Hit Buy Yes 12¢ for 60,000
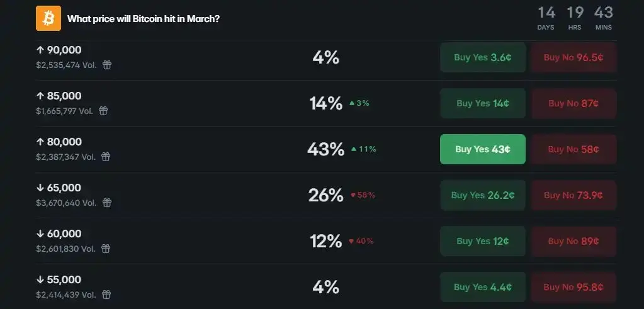This screenshot has width=644, height=309. point(483,241)
